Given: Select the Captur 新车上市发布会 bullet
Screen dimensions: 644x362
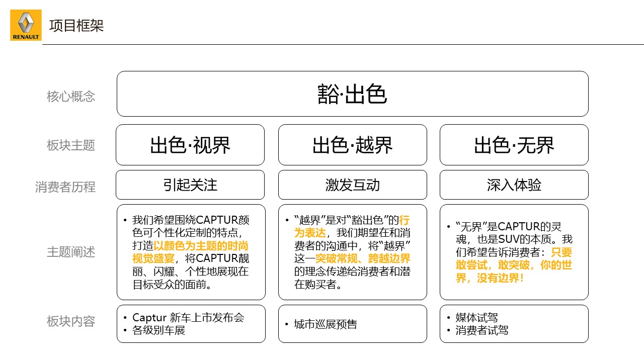Looking at the screenshot, I should tap(188, 318).
